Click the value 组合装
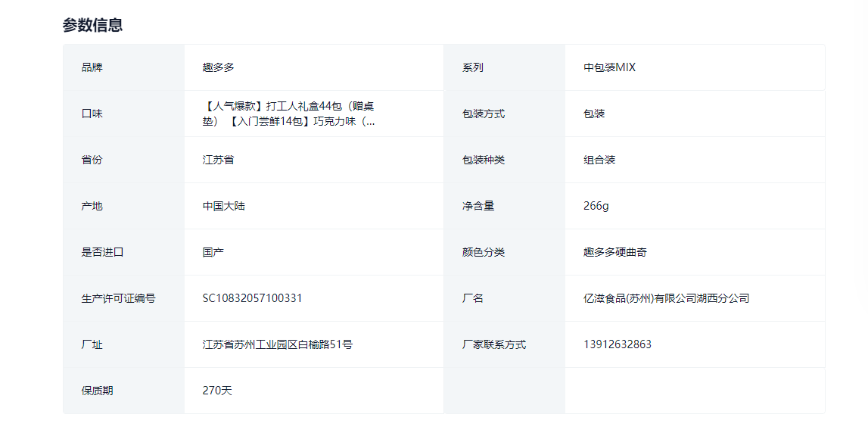Image resolution: width=868 pixels, height=436 pixels. click(599, 160)
